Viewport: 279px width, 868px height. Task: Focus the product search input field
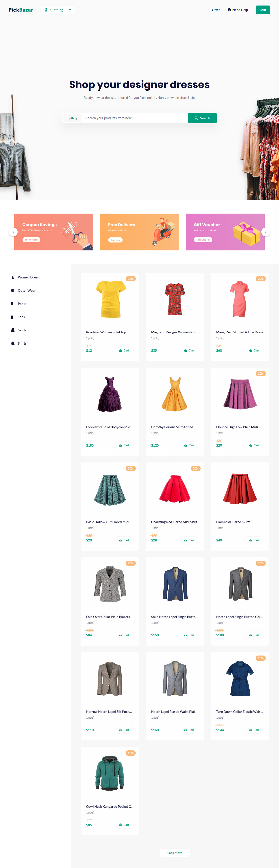pyautogui.click(x=134, y=118)
